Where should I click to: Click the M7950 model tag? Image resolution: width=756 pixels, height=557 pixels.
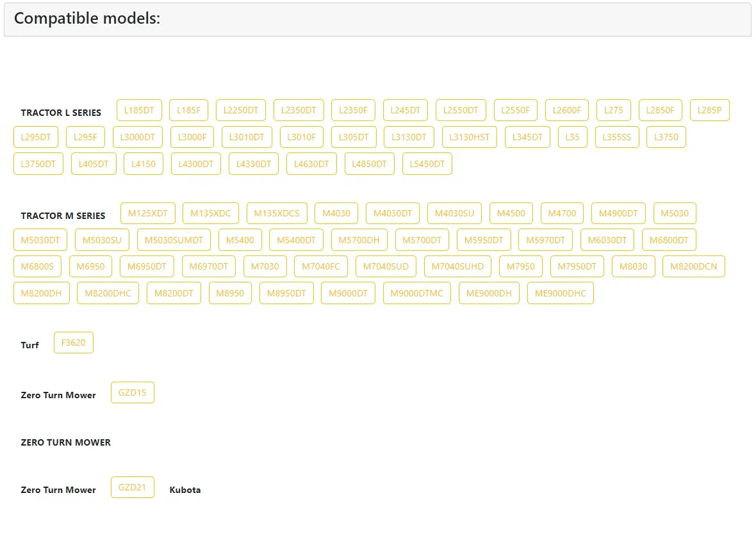(x=520, y=266)
